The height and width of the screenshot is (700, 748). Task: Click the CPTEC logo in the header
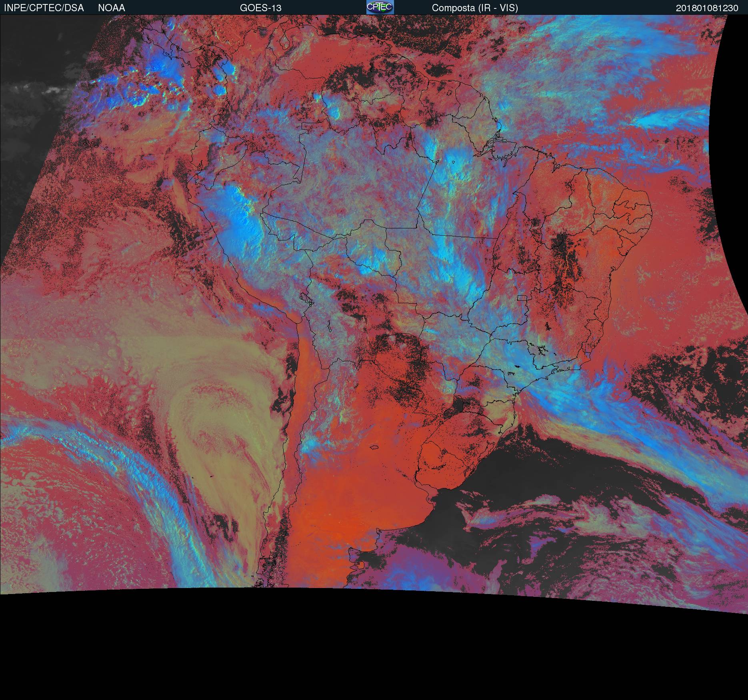(380, 7)
